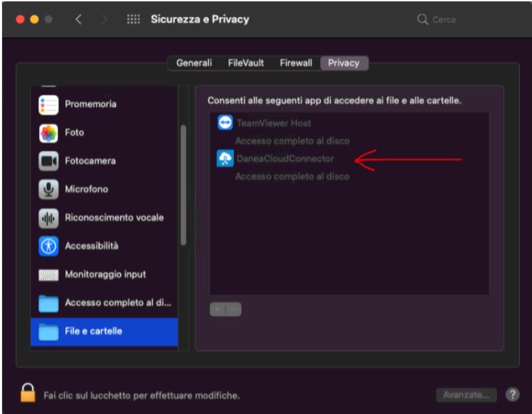Switch to the Generali tab

(x=194, y=63)
